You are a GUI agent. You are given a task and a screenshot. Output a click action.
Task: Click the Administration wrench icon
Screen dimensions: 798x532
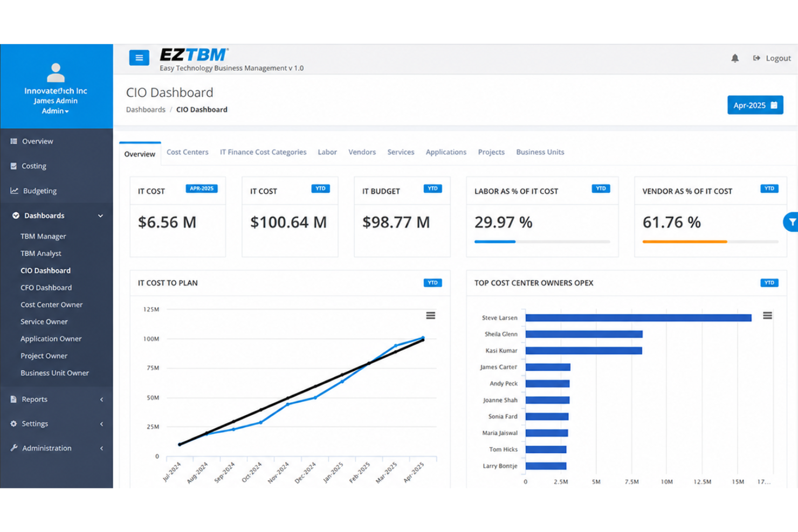[14, 448]
